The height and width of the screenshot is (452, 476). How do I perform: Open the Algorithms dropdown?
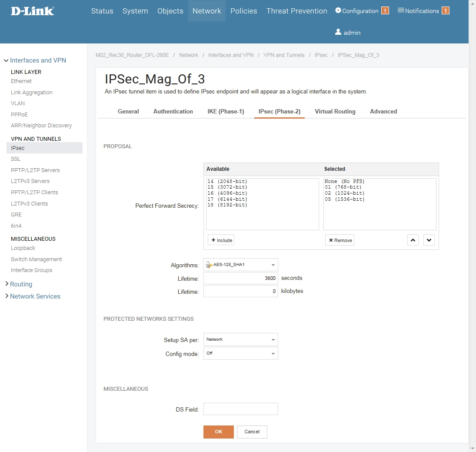click(240, 265)
